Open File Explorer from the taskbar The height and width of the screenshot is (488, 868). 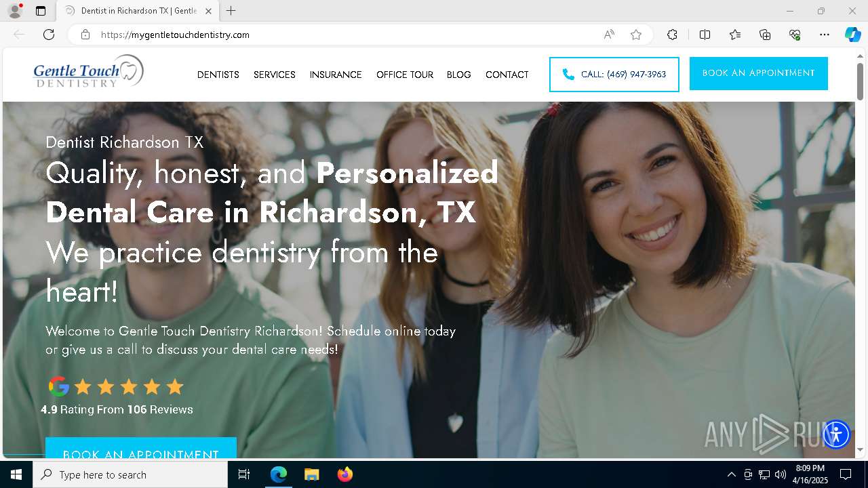(312, 474)
